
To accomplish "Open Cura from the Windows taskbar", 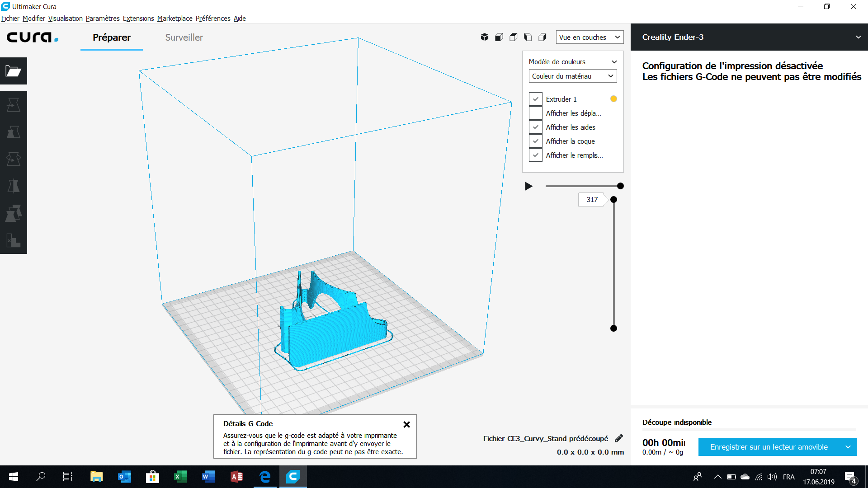I will pos(293,476).
